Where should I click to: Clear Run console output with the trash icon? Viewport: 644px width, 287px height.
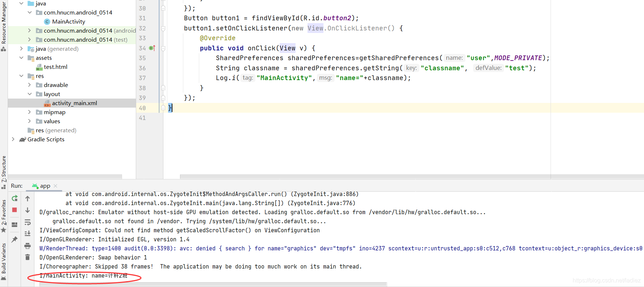[x=28, y=257]
